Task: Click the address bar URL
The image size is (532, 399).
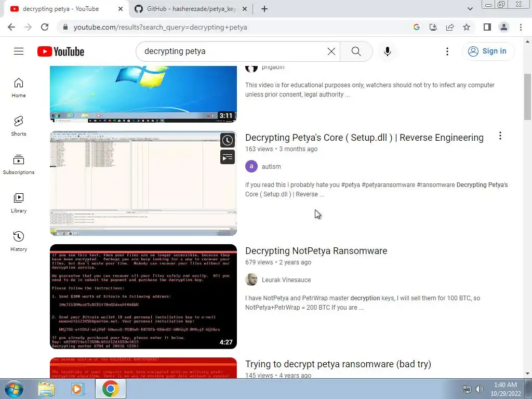Action: click(160, 27)
